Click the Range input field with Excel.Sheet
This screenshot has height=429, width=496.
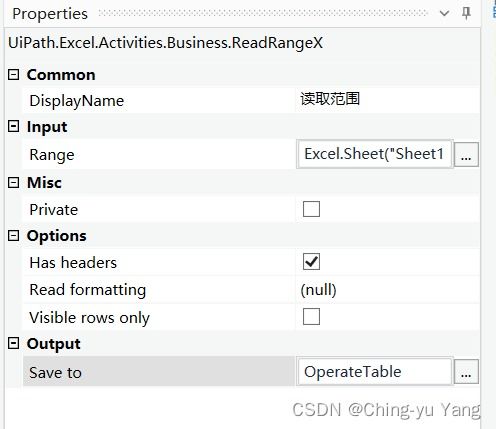click(x=375, y=154)
